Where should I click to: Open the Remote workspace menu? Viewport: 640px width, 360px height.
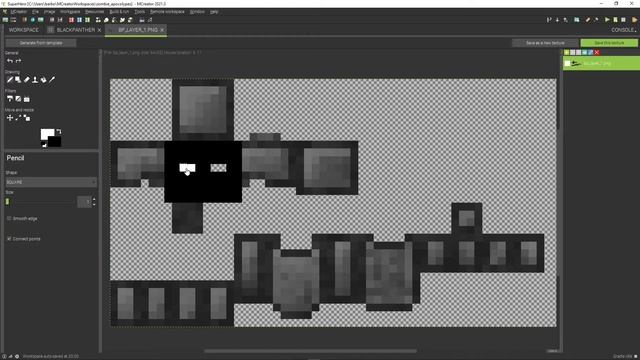point(167,12)
